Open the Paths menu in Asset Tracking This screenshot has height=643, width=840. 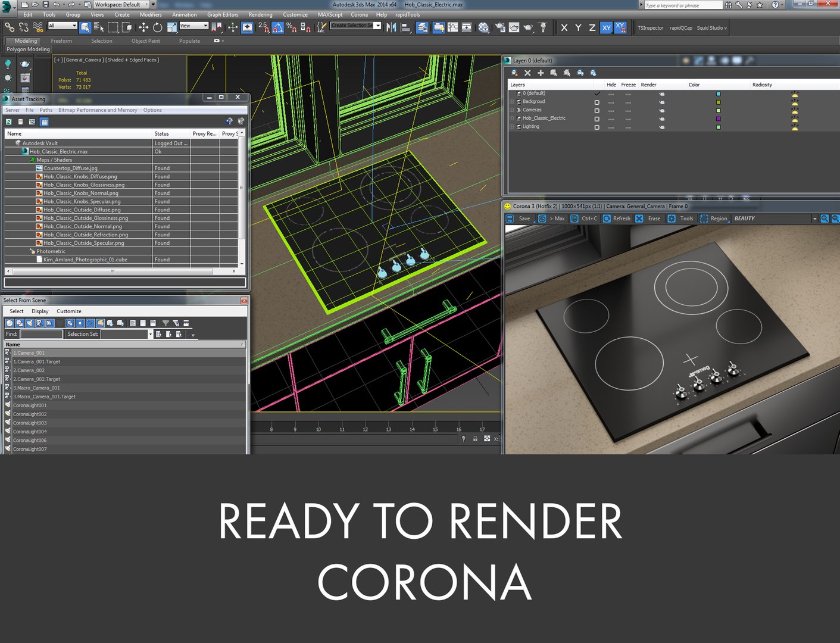click(x=46, y=110)
